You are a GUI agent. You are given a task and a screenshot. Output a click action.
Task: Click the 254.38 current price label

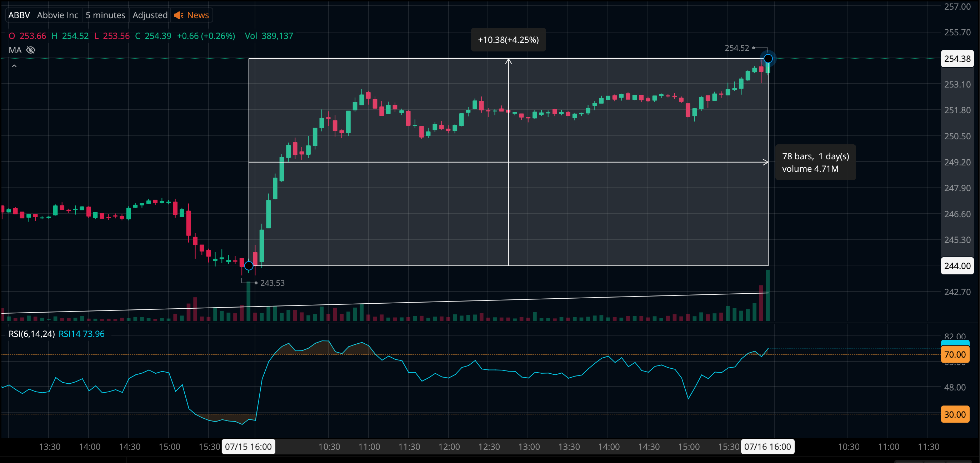[x=957, y=59]
